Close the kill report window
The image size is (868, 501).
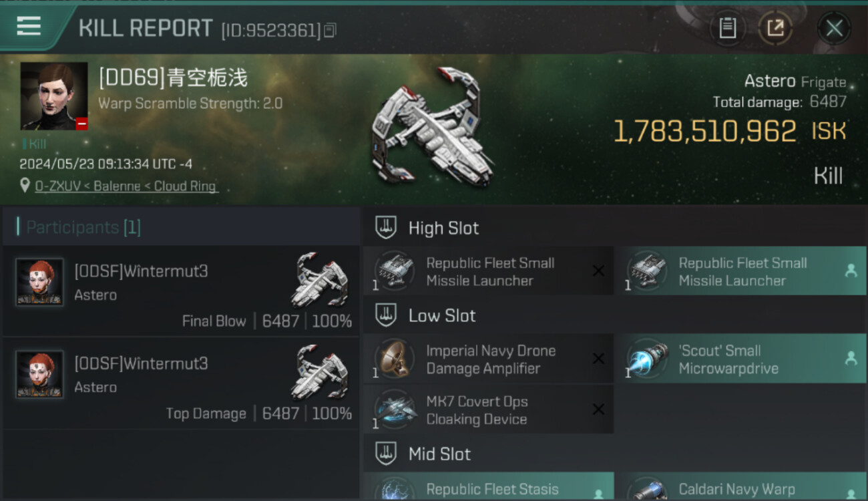click(x=834, y=28)
